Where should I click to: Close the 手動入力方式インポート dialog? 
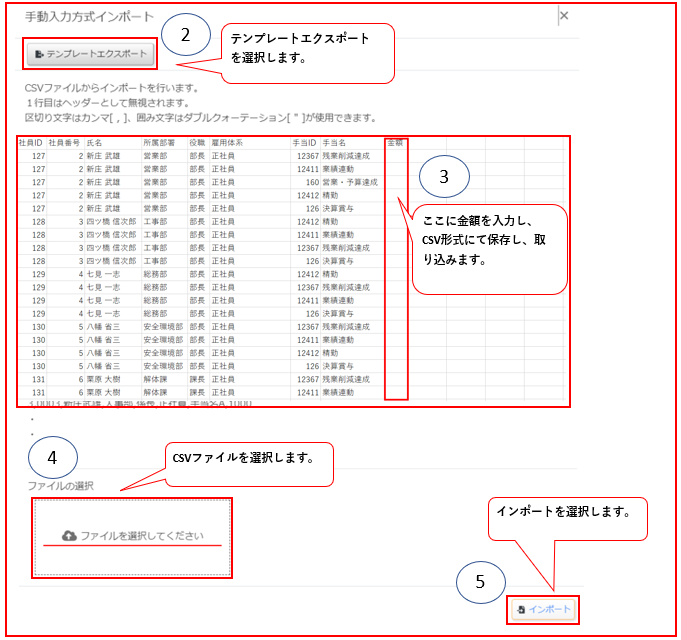[563, 16]
